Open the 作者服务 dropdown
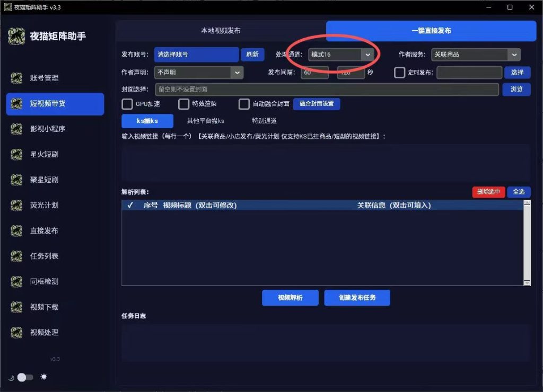The width and height of the screenshot is (543, 392). pyautogui.click(x=476, y=55)
